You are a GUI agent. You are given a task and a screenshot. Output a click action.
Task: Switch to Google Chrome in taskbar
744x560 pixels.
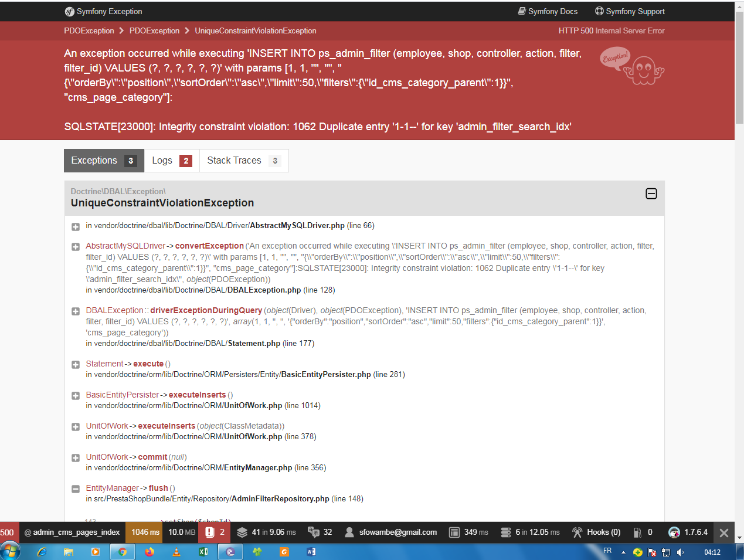point(123,552)
